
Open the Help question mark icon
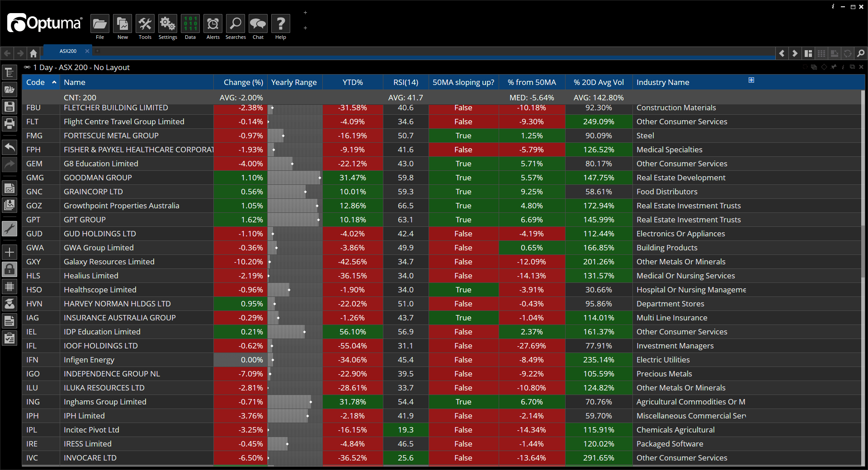click(x=281, y=23)
